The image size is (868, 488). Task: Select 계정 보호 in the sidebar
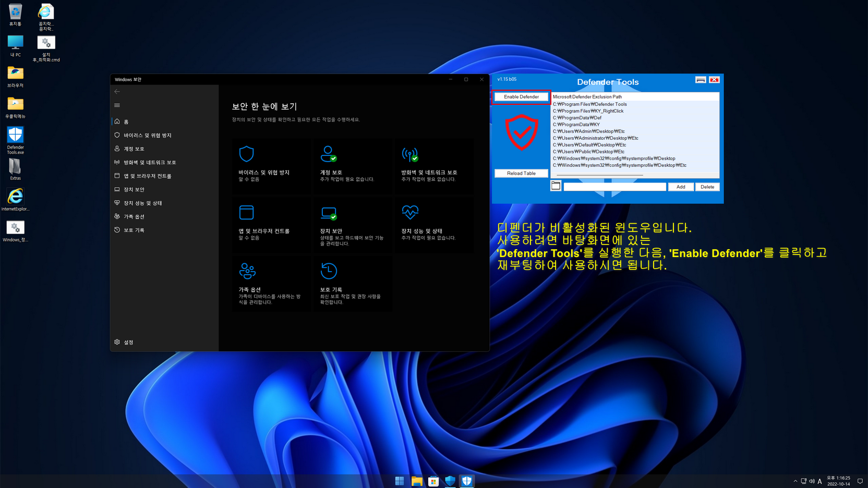point(164,149)
